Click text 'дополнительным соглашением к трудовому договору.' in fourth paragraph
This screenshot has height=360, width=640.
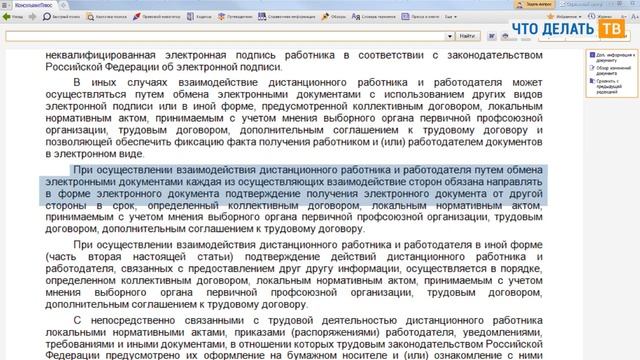coord(176,304)
